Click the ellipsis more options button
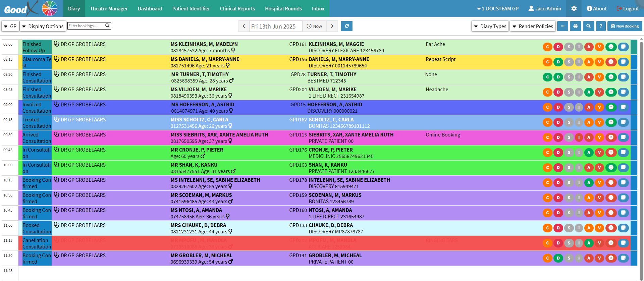The width and height of the screenshot is (644, 281). pos(562,26)
